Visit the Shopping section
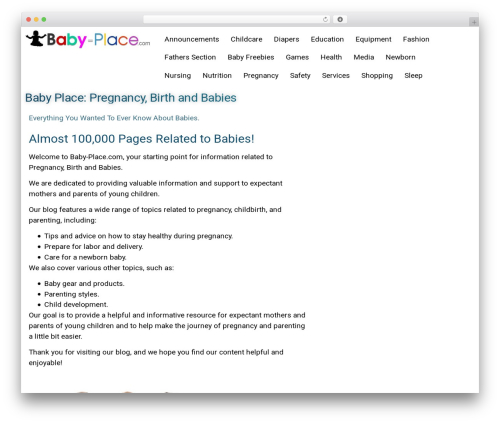The image size is (500, 423). 377,76
